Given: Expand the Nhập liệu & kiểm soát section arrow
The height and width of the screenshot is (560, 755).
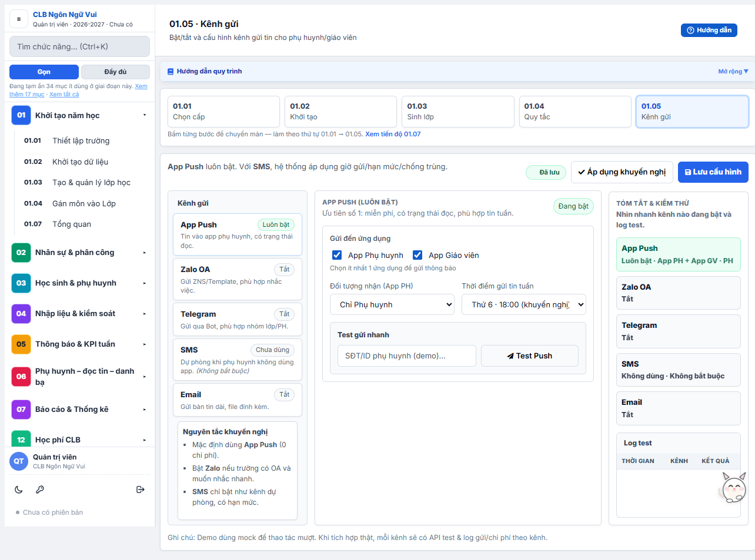Looking at the screenshot, I should [x=145, y=314].
